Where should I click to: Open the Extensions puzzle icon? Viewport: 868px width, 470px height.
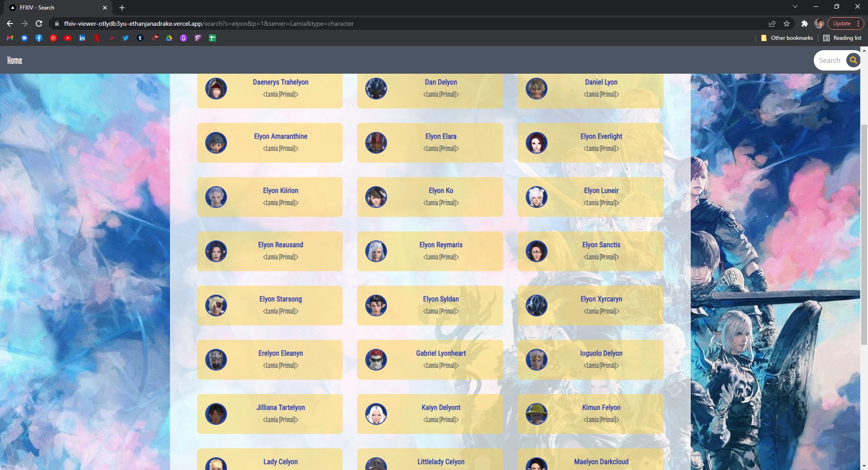tap(804, 23)
